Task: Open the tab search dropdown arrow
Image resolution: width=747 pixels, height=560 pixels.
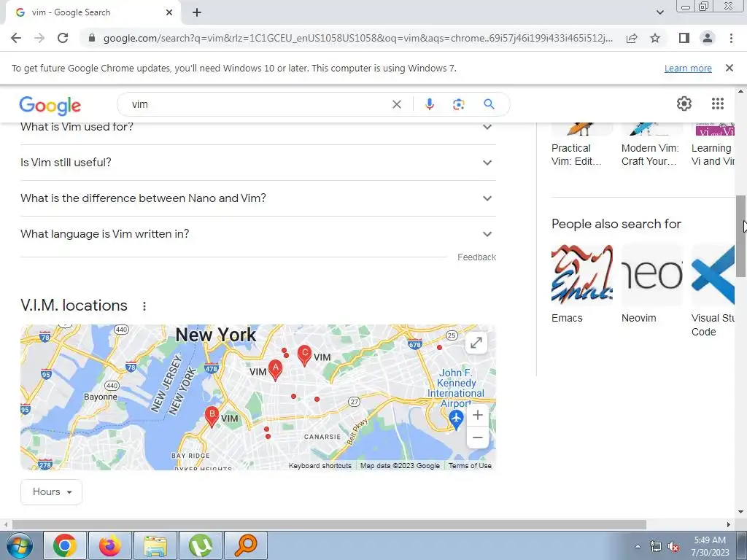Action: click(659, 12)
